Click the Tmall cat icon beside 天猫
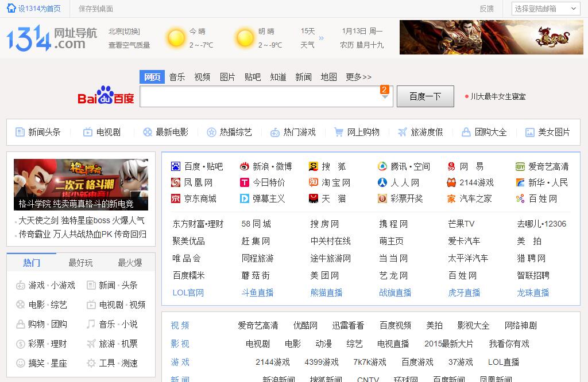 coord(313,198)
